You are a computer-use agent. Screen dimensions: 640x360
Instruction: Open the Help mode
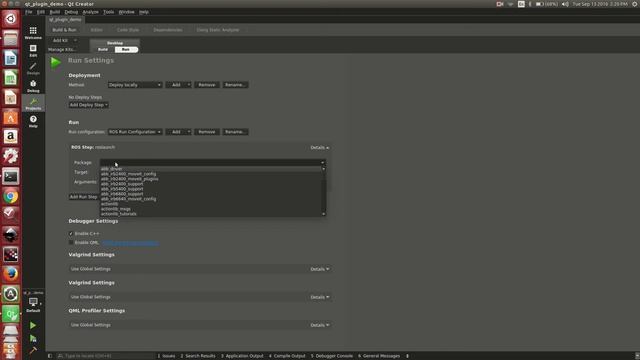click(33, 121)
